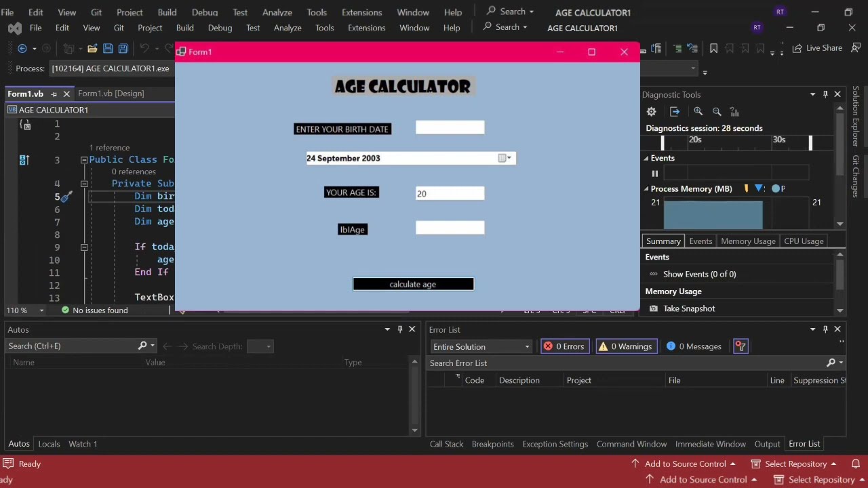Pause the Events track in diagnostics

tap(654, 174)
